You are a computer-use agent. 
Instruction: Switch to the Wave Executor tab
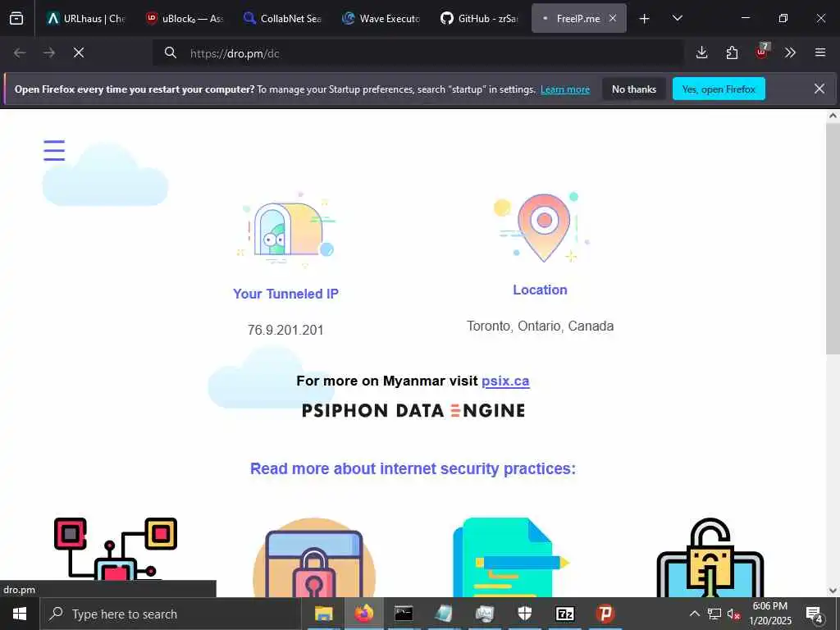381,18
